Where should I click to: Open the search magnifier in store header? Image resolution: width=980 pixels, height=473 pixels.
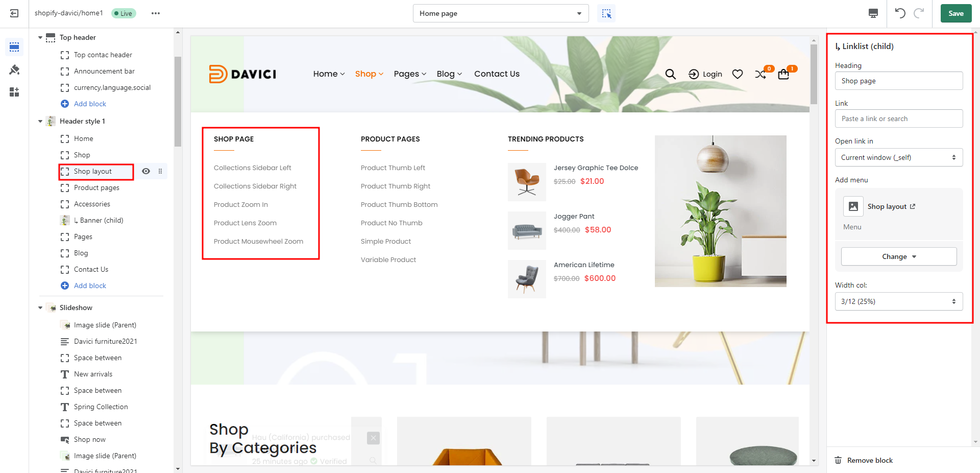[x=670, y=74]
